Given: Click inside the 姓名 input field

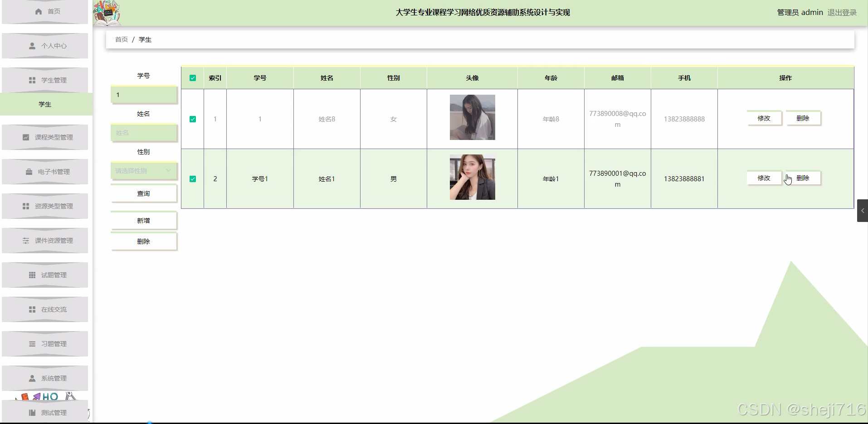Looking at the screenshot, I should pos(143,133).
